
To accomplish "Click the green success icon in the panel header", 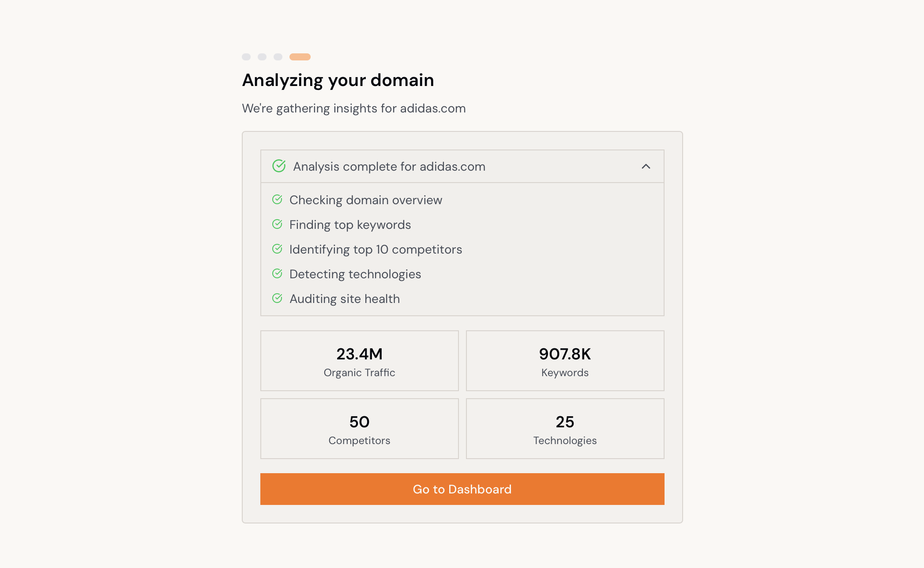I will (x=278, y=166).
